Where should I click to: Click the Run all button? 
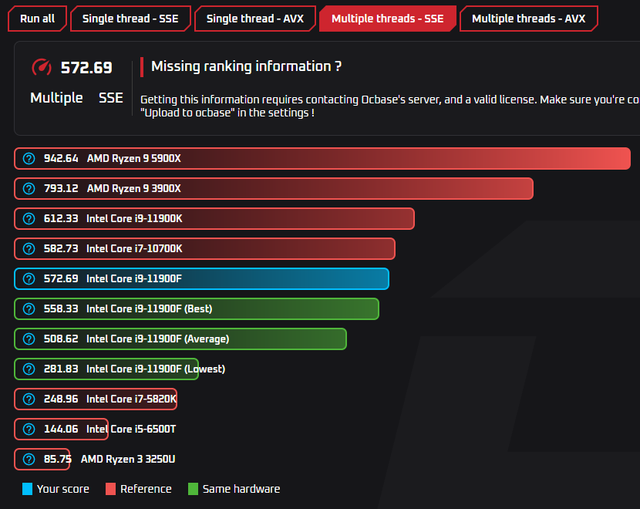pyautogui.click(x=37, y=19)
